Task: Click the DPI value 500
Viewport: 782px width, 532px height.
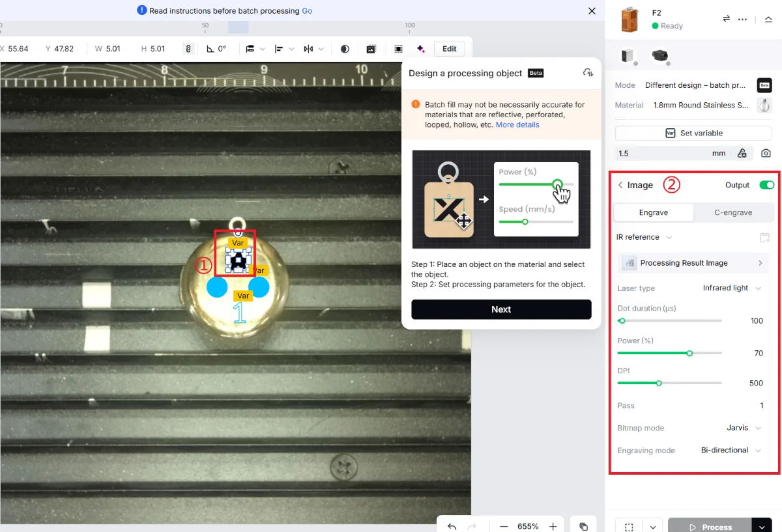Action: click(756, 384)
